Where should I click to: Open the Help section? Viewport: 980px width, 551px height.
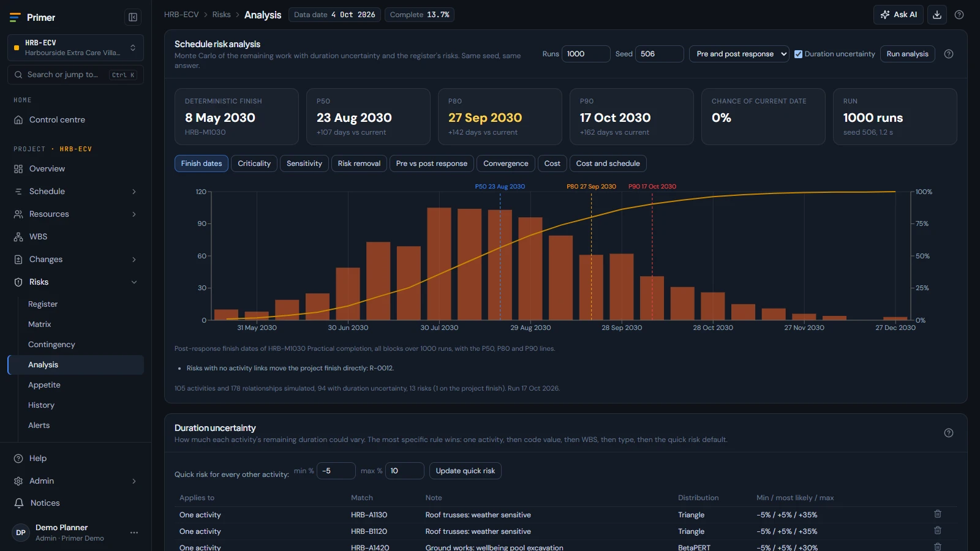[76, 459]
